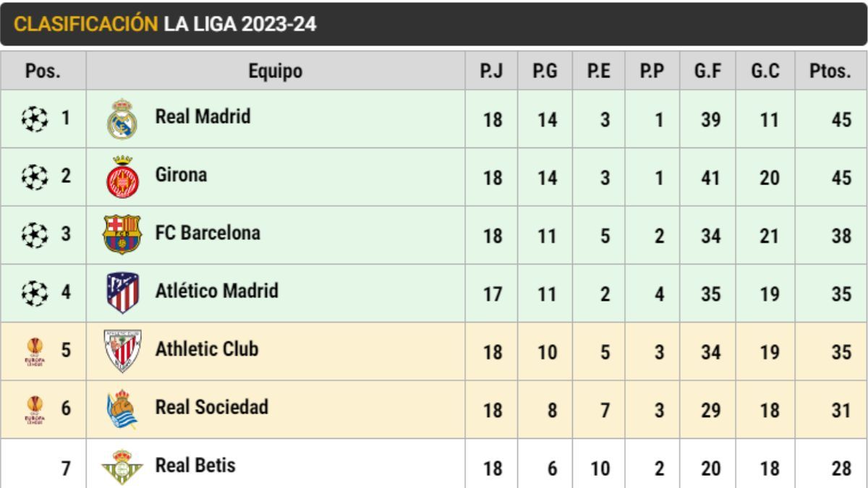Click Europa League icon beside position 5
This screenshot has height=488, width=868.
point(35,351)
